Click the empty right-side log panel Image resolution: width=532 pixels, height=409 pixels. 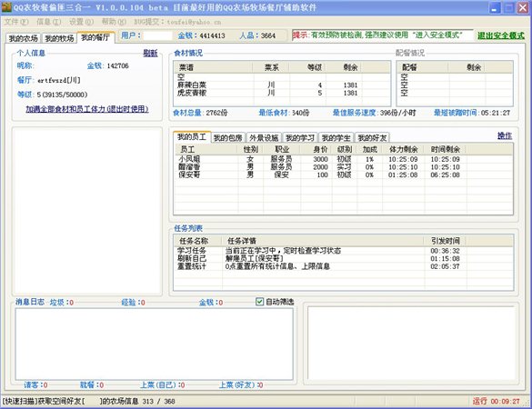click(x=411, y=343)
